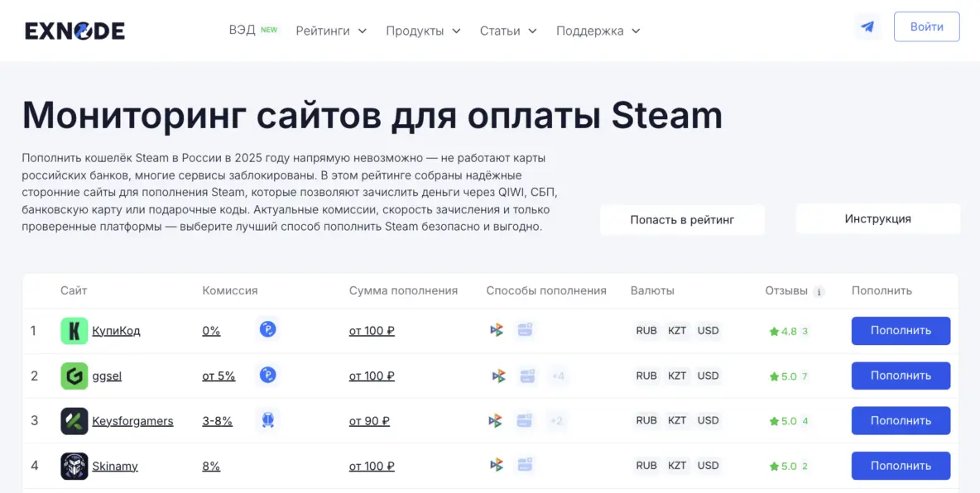Click the card payment icon for Skinamy
The image size is (980, 493).
[x=524, y=465]
